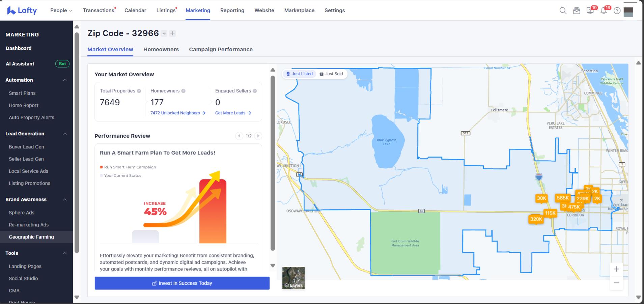Image resolution: width=644 pixels, height=304 pixels.
Task: Collapse the Lead Generation sidebar section
Action: (65, 134)
